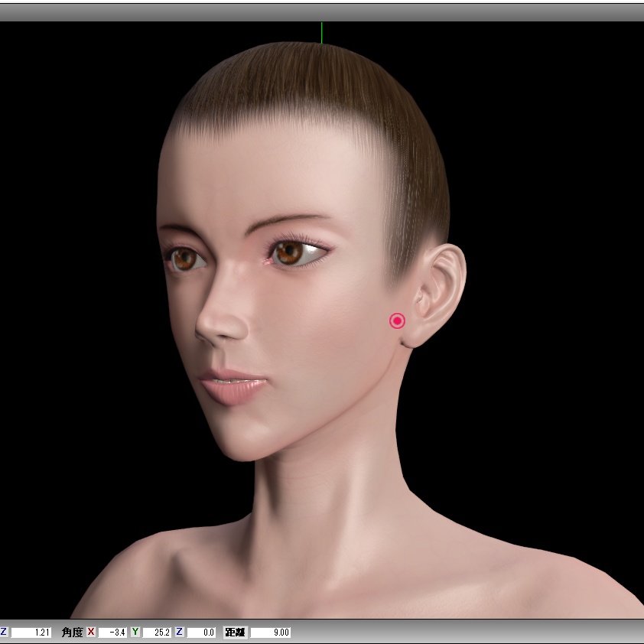The height and width of the screenshot is (644, 644).
Task: Click the blue Z angle axis label
Action: pyautogui.click(x=180, y=633)
